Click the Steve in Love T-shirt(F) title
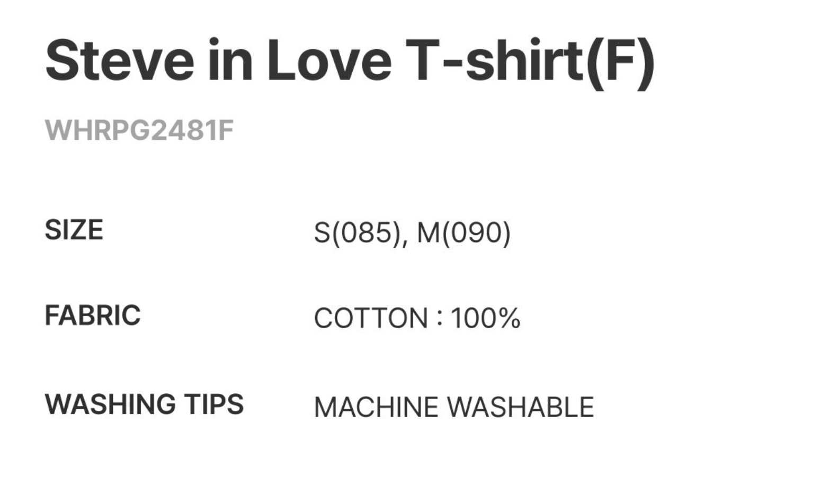This screenshot has height=504, width=838. coord(350,61)
